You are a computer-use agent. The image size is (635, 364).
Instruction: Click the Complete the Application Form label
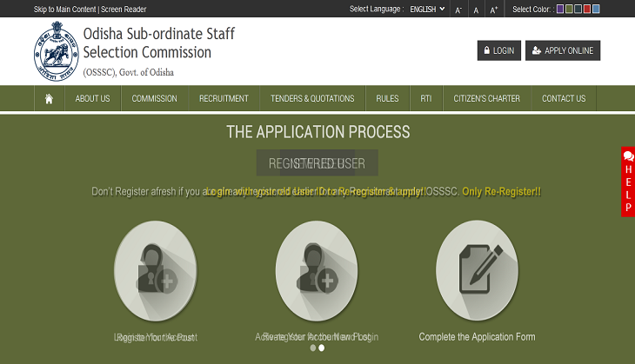477,337
